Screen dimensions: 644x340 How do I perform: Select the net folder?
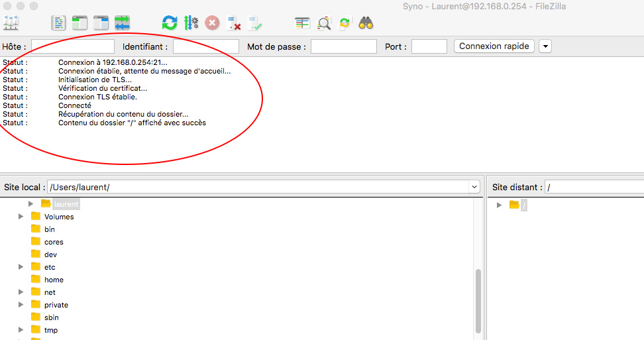pyautogui.click(x=50, y=292)
